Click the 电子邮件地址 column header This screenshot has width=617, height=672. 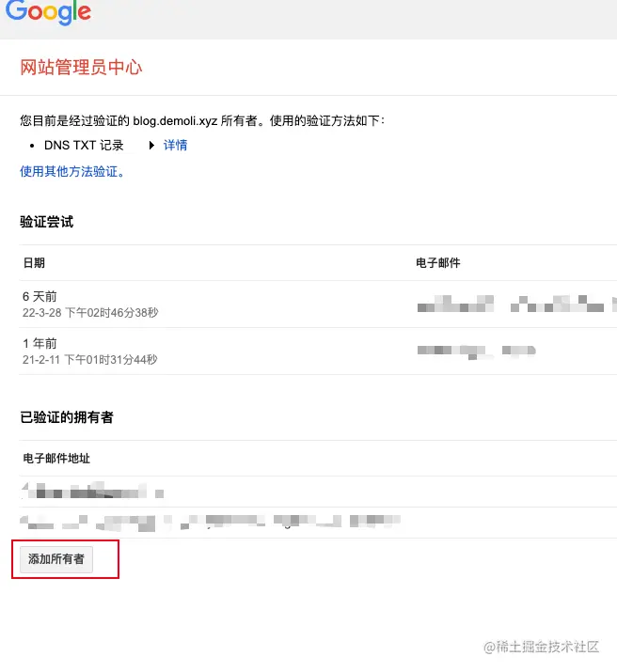56,459
